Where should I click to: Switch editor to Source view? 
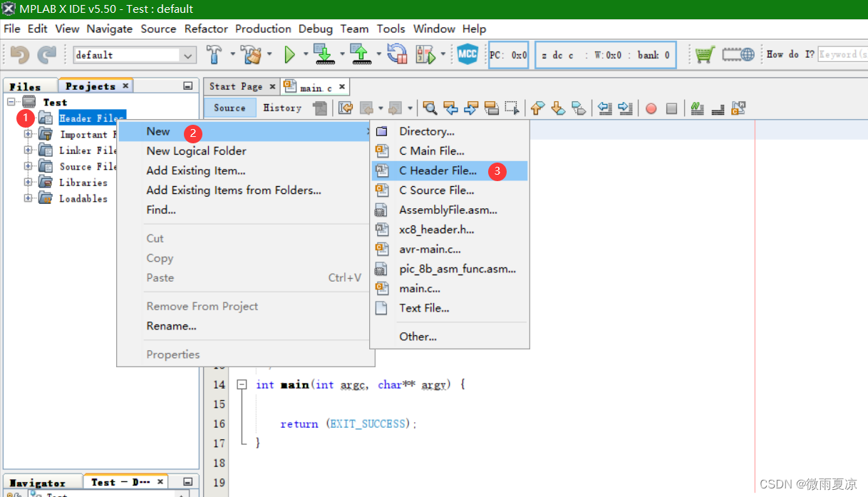(229, 108)
